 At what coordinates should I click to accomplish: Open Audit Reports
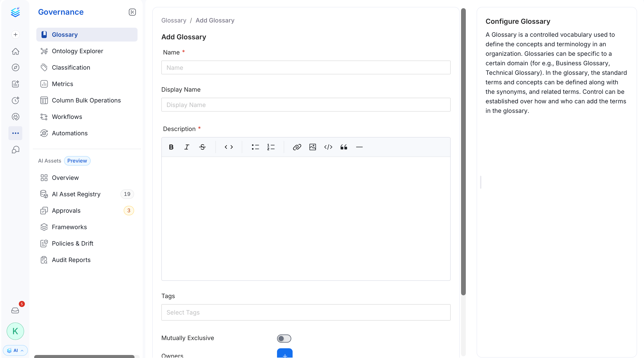[87, 260]
